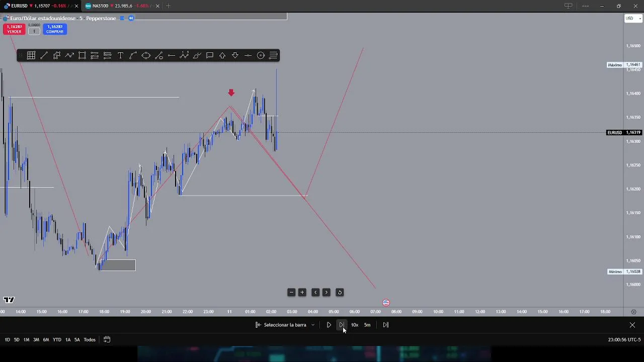This screenshot has height=362, width=644.
Task: Select the 1A time range
Action: [x=68, y=340]
